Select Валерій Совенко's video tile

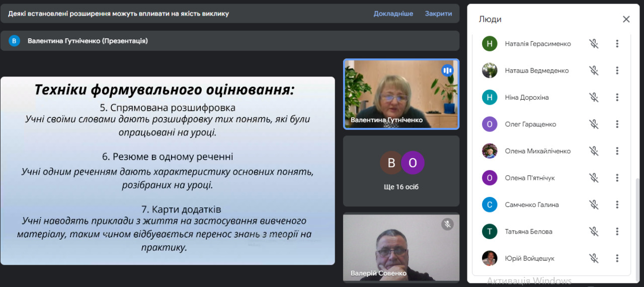[401, 247]
